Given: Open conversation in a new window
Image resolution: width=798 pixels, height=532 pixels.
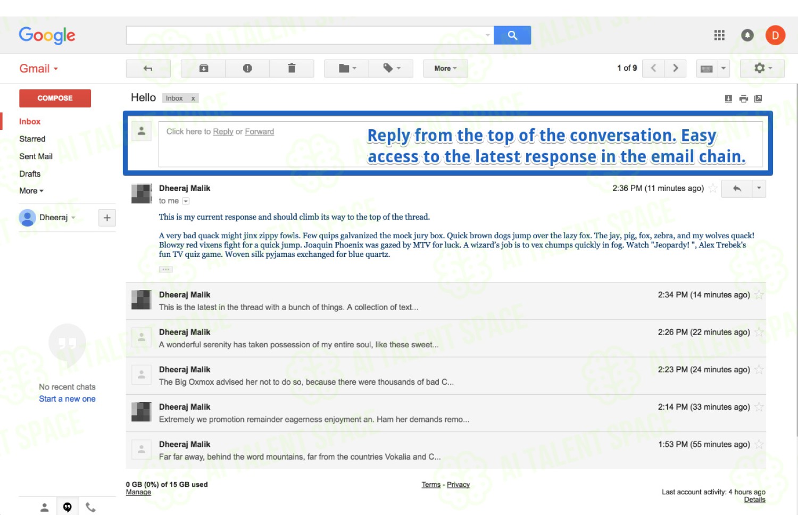Looking at the screenshot, I should (x=759, y=98).
